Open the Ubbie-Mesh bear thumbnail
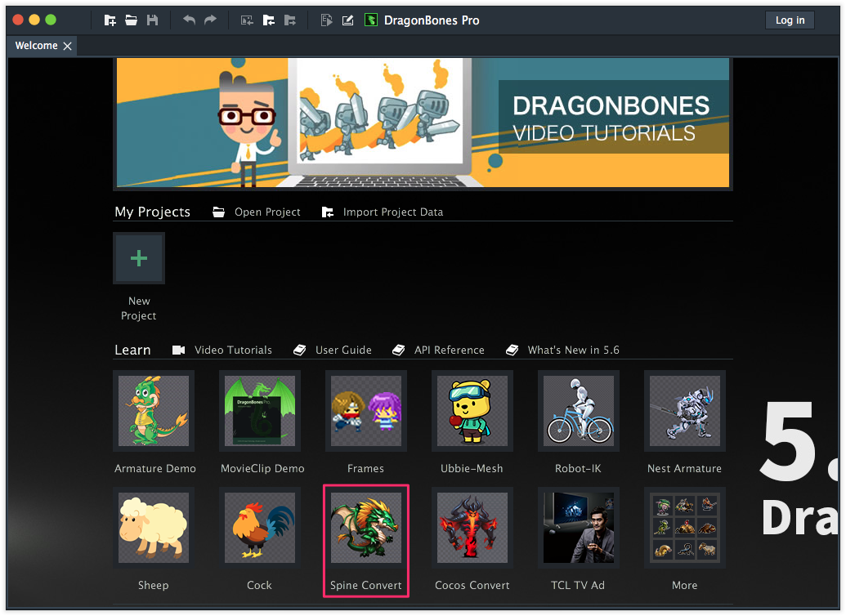846x616 pixels. [x=472, y=411]
